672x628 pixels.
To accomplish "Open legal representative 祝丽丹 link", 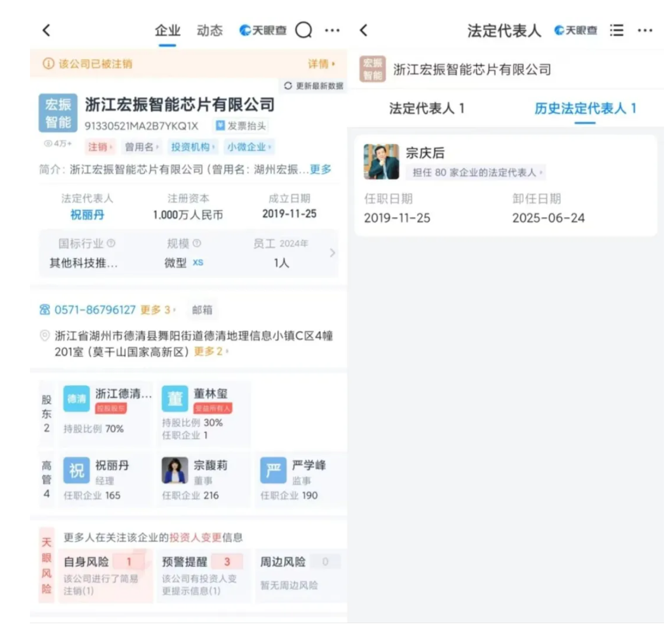I will pos(87,215).
